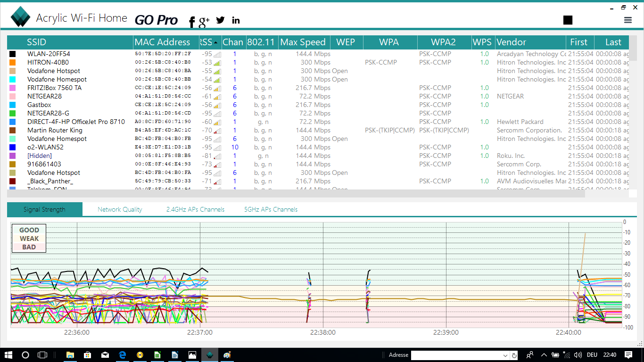The height and width of the screenshot is (362, 644).
Task: Click the dark red swatch for _Black_Panther_
Action: [13, 181]
